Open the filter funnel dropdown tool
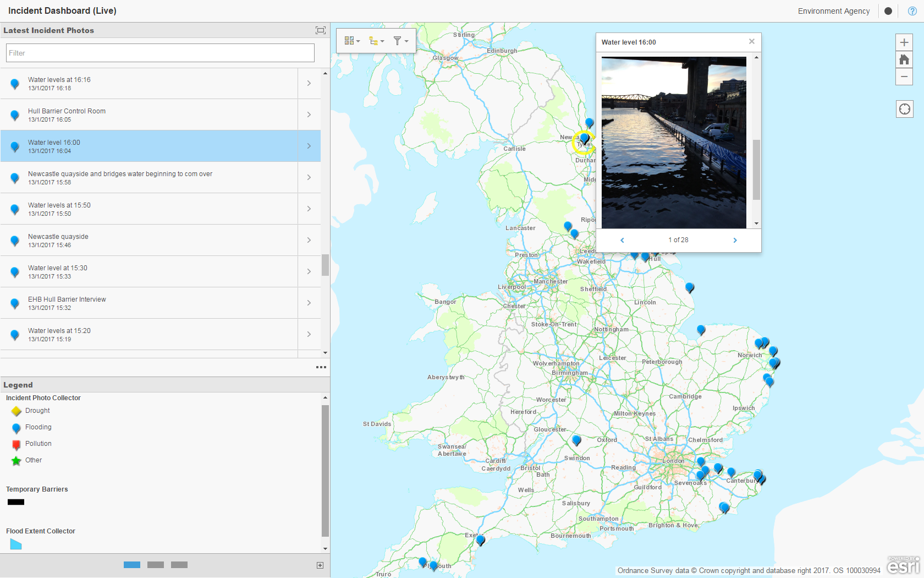 [400, 41]
